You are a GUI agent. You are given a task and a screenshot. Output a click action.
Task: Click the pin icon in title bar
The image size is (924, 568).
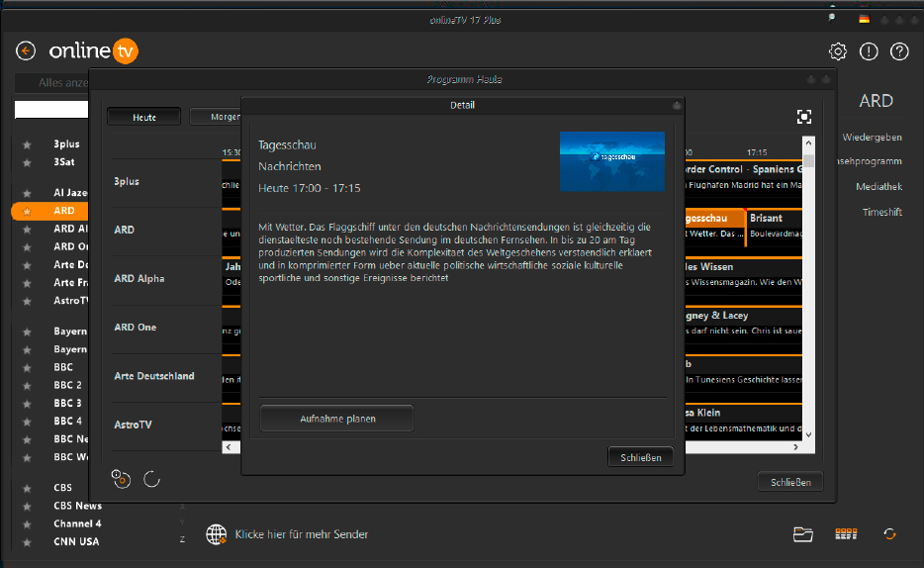(x=831, y=18)
